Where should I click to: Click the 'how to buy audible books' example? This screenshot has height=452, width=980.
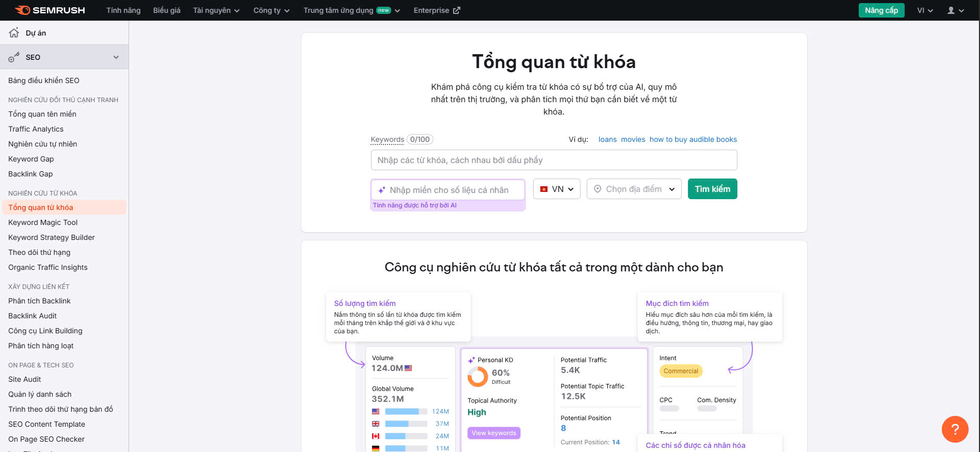(693, 139)
